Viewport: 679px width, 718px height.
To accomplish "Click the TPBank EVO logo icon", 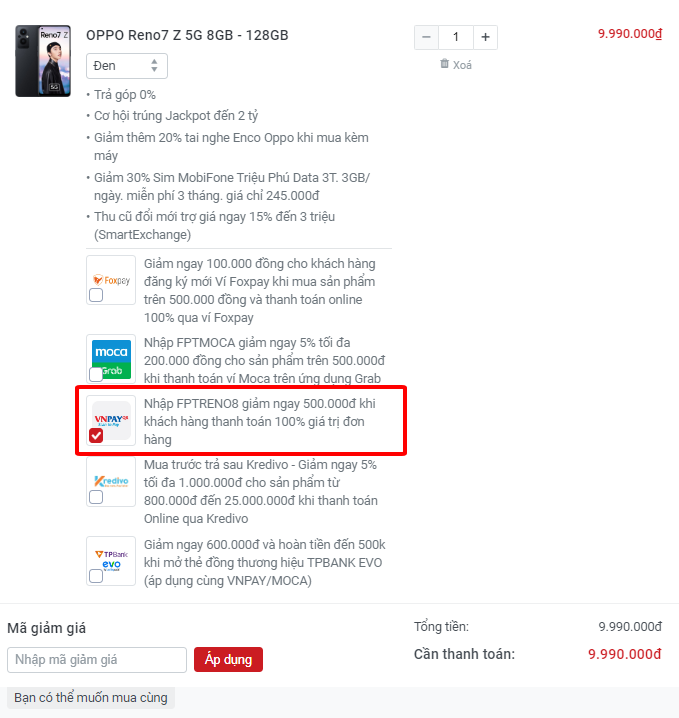I will (x=111, y=561).
